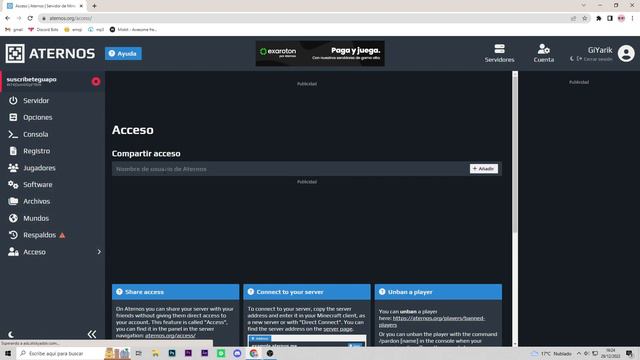The height and width of the screenshot is (360, 640).
Task: Toggle night mode moon next to Cerrar sesión
Action: pos(572,59)
